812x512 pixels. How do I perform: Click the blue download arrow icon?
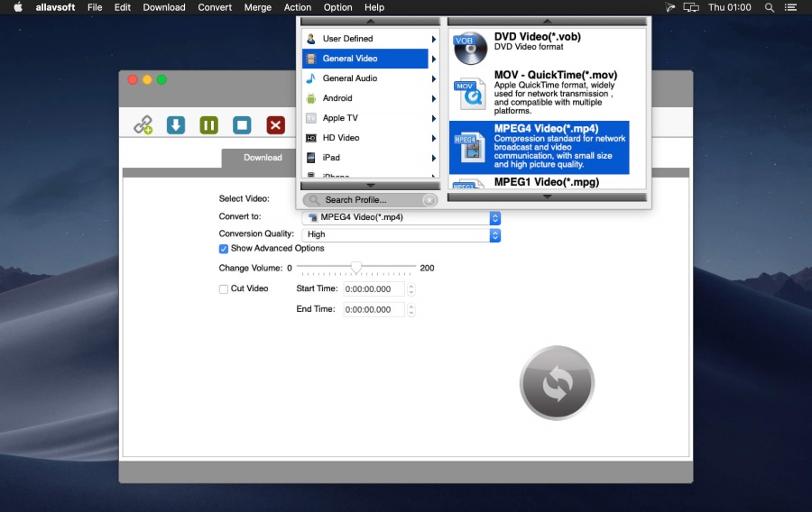tap(176, 125)
